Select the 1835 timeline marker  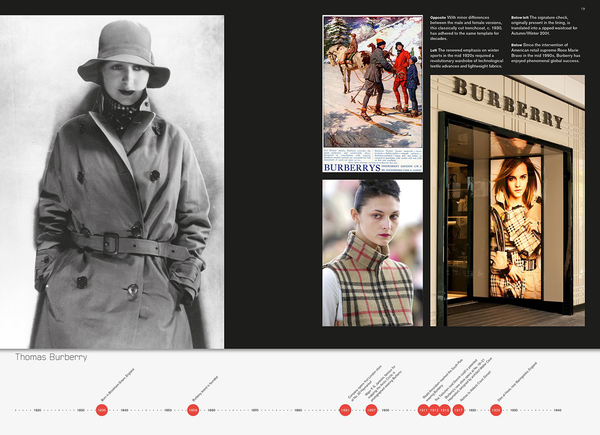[x=101, y=410]
